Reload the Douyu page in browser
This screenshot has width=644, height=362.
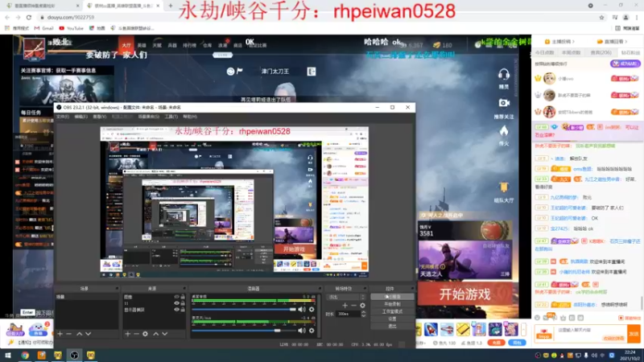[x=29, y=17]
